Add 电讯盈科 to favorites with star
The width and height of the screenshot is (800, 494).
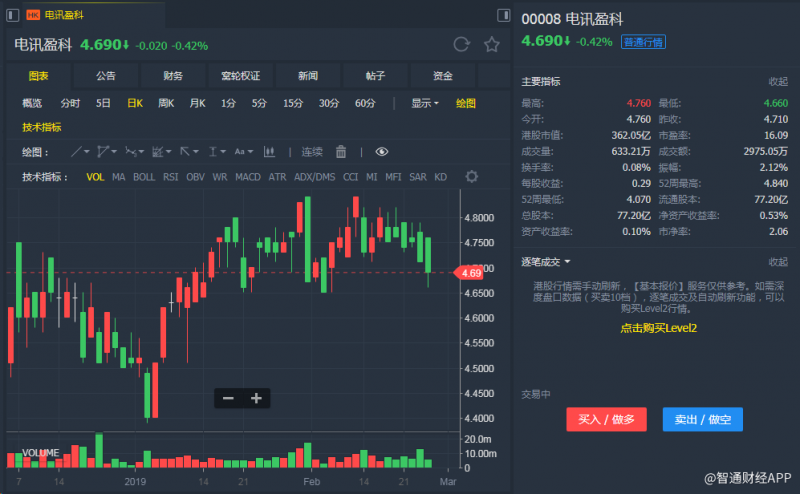pyautogui.click(x=491, y=44)
